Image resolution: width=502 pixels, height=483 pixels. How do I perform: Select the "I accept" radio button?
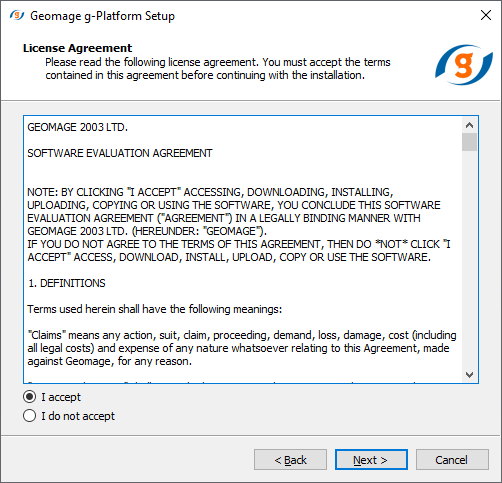pyautogui.click(x=30, y=397)
